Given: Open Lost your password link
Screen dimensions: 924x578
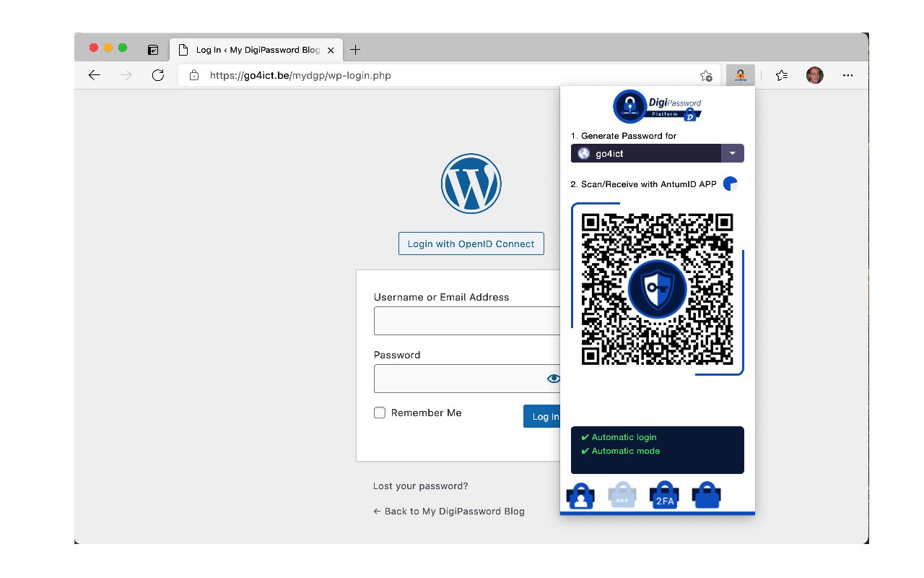Looking at the screenshot, I should coord(421,486).
